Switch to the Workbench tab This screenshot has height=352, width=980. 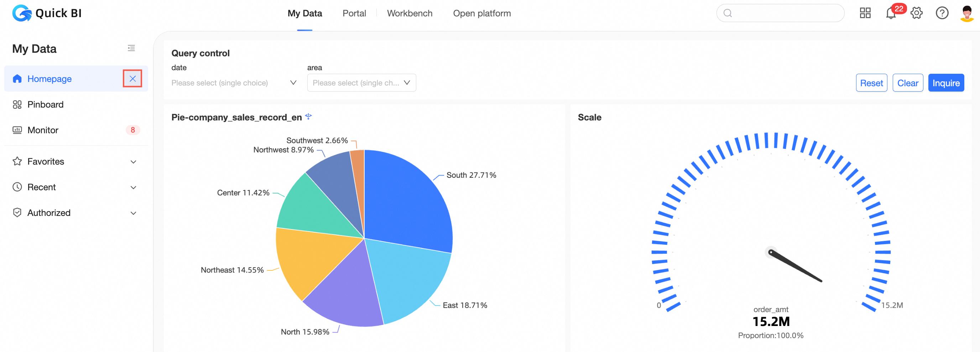[x=410, y=13]
